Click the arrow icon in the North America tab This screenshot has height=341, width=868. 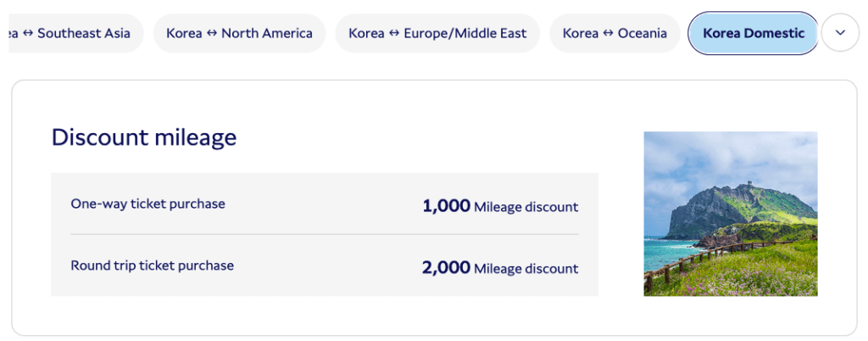pos(212,34)
